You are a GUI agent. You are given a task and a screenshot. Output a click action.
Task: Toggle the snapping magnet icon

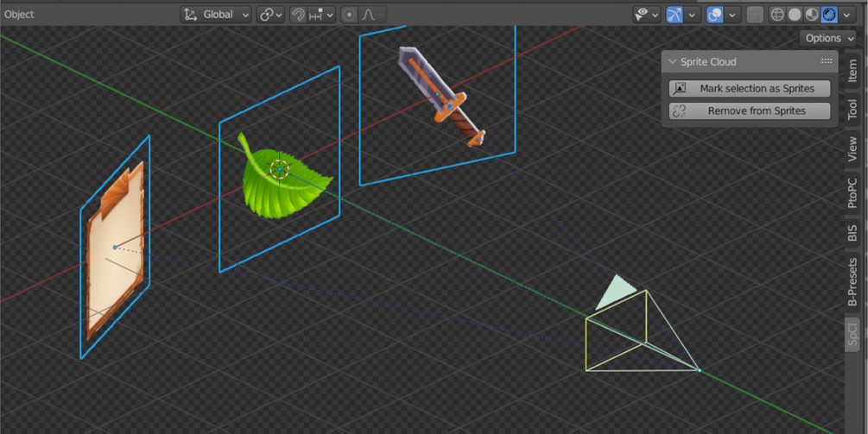point(298,15)
